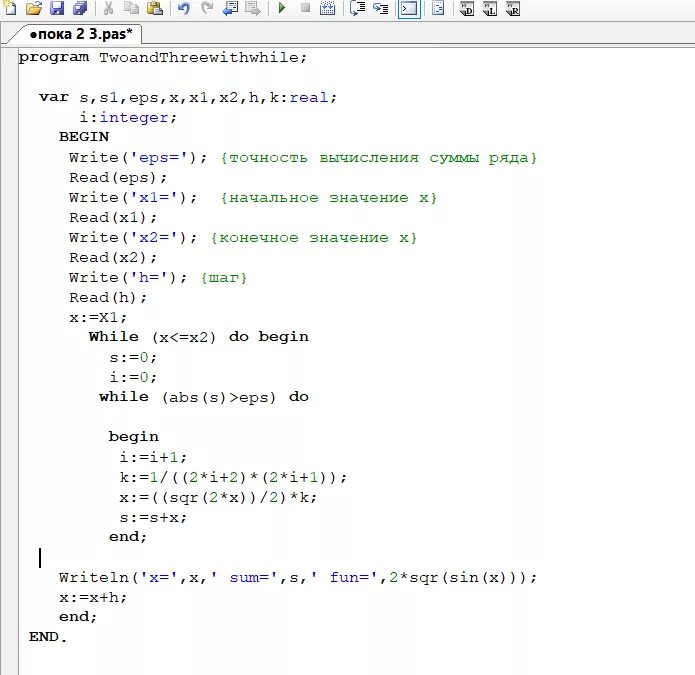
Task: Cut selection with the scissors icon
Action: pos(109,8)
